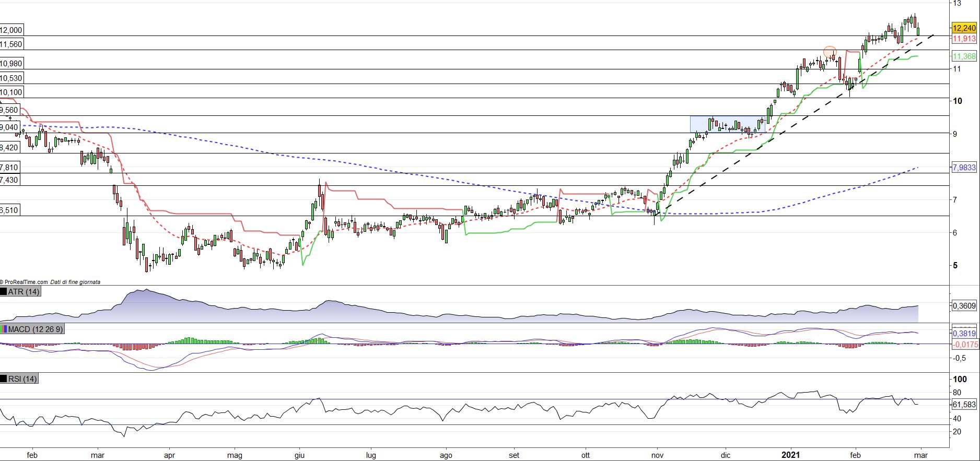Image resolution: width=980 pixels, height=461 pixels.
Task: Click the multicolor icon beside MACD label
Action: (x=4, y=329)
